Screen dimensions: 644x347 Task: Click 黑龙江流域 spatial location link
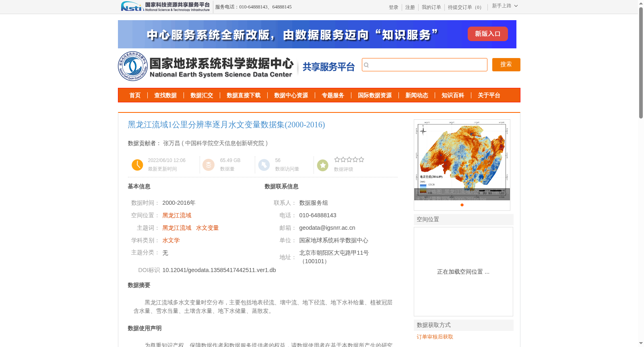[x=177, y=215]
